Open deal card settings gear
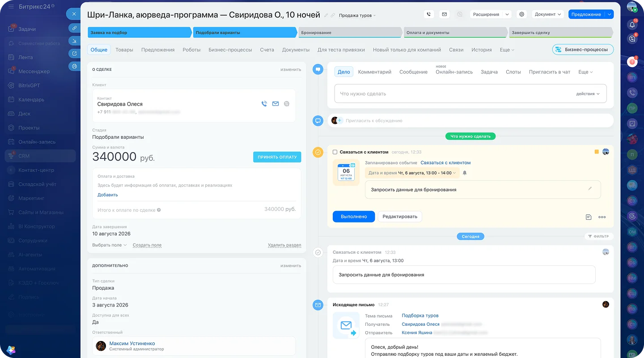The image size is (644, 358). (x=521, y=14)
